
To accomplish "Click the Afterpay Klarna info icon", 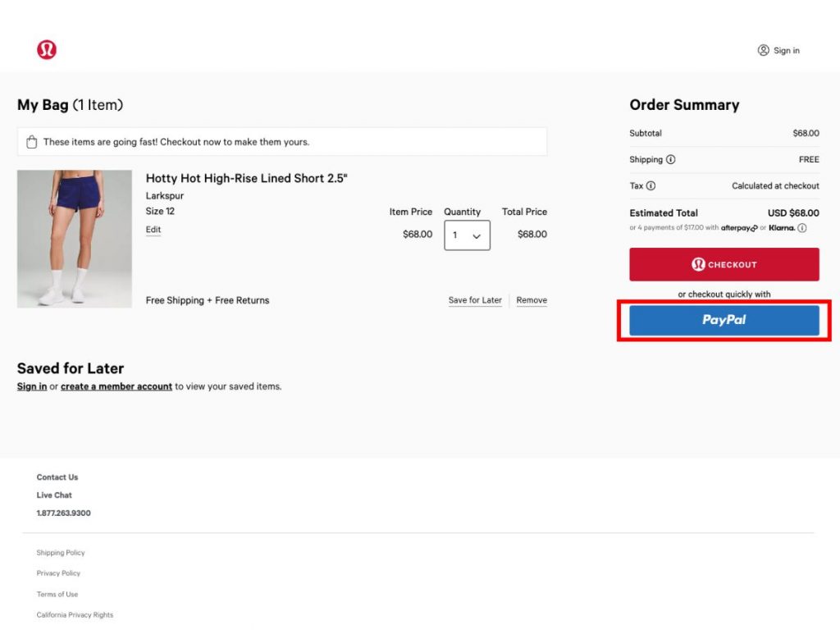I will [x=802, y=228].
